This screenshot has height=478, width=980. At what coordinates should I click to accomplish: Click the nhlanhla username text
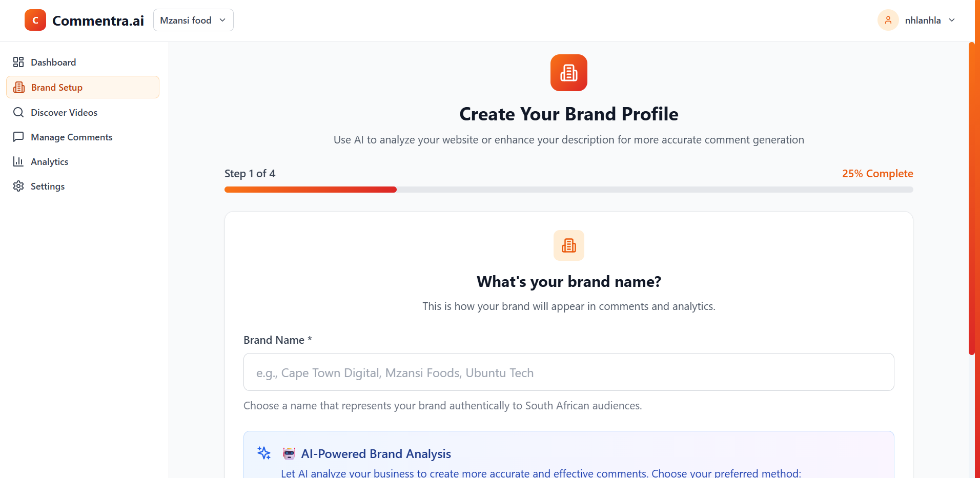coord(923,20)
